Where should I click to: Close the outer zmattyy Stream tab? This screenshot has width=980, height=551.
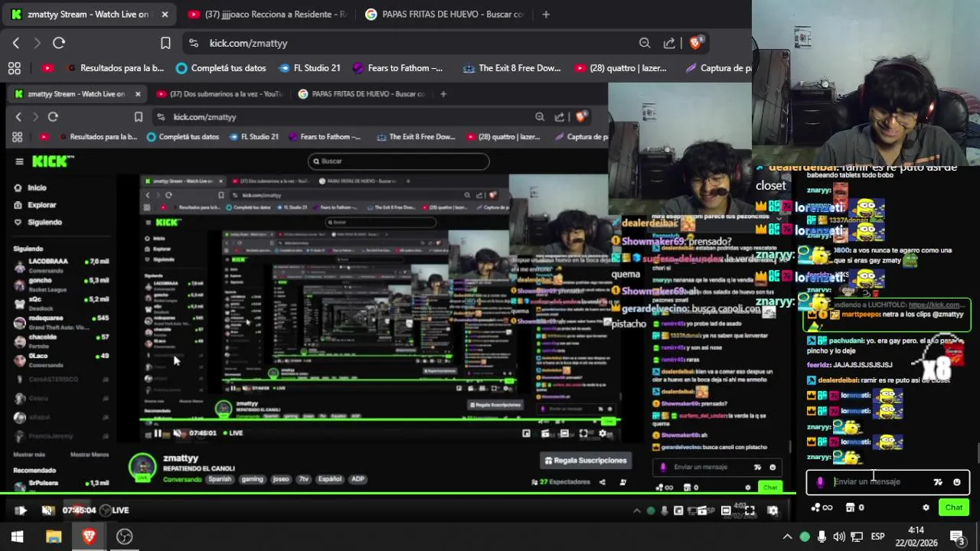[165, 14]
